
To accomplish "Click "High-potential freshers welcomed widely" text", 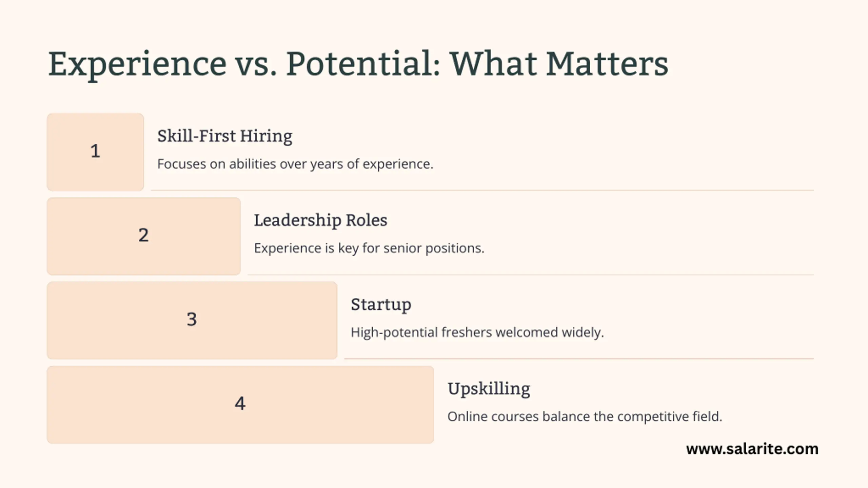I will [477, 332].
